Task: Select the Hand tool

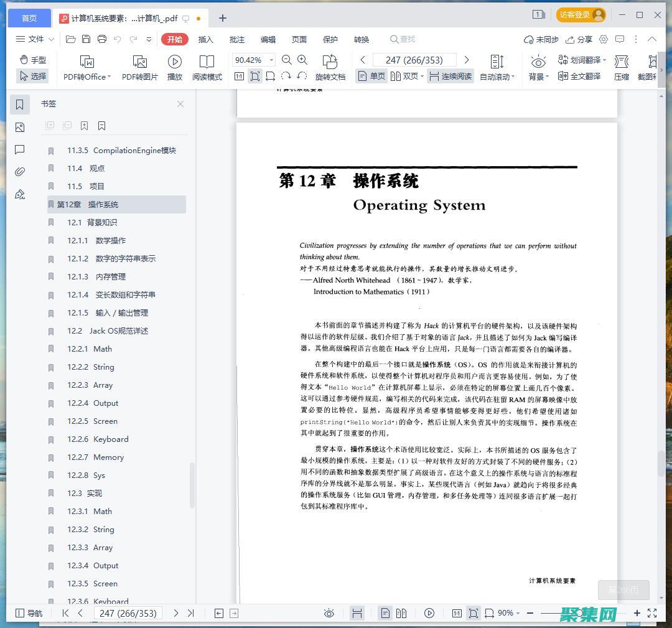Action: pyautogui.click(x=32, y=60)
